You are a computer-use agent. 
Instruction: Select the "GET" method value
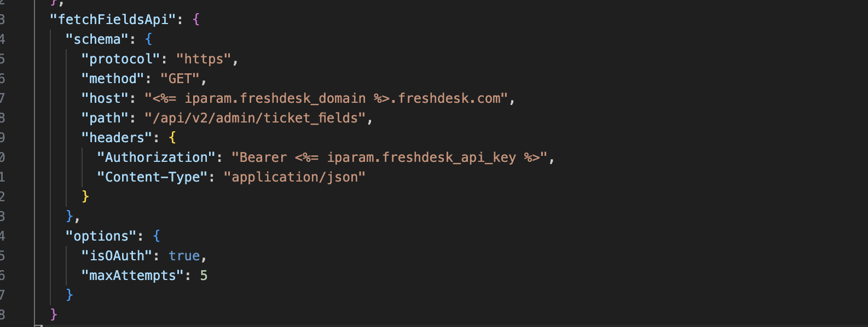pyautogui.click(x=180, y=79)
